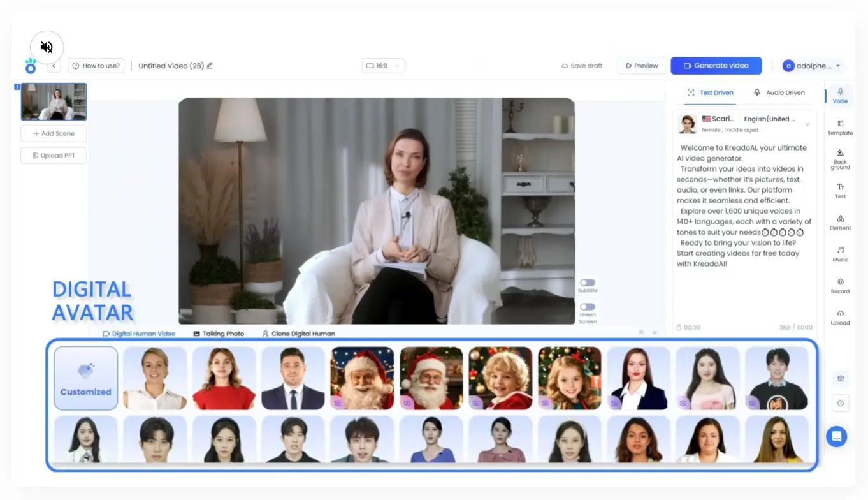Click the Scarlett voice portrait thumbnail
The image size is (868, 500).
[x=687, y=124]
